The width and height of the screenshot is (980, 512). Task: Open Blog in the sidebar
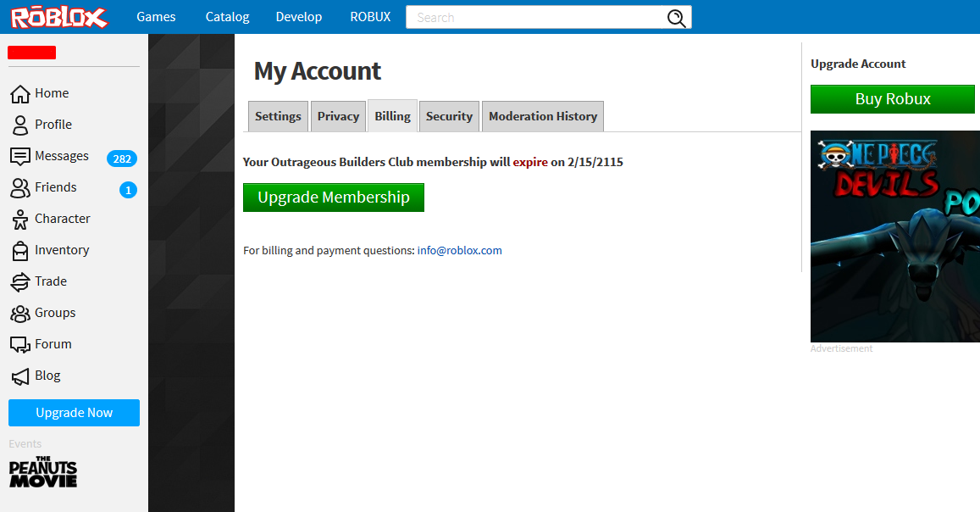click(47, 375)
